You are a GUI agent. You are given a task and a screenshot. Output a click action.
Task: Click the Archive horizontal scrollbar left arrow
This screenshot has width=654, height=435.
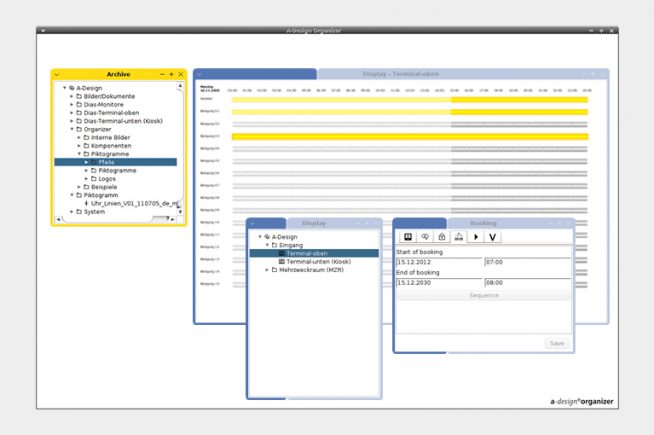[58, 219]
